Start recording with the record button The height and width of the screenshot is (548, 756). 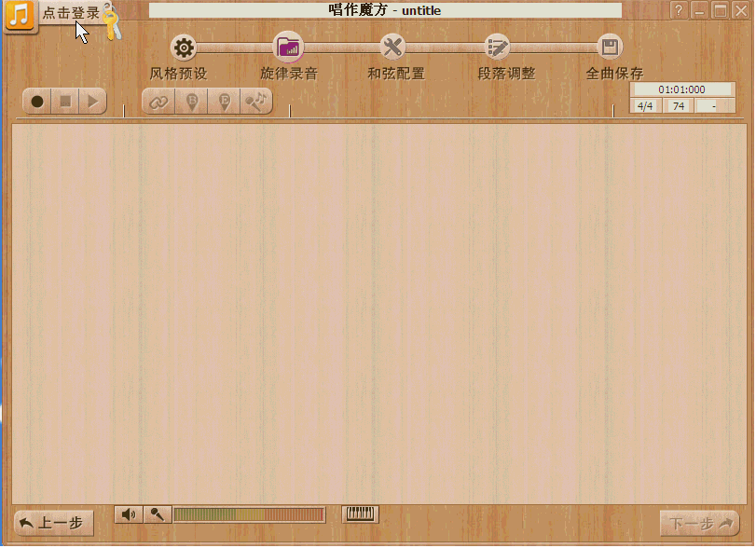tap(37, 102)
